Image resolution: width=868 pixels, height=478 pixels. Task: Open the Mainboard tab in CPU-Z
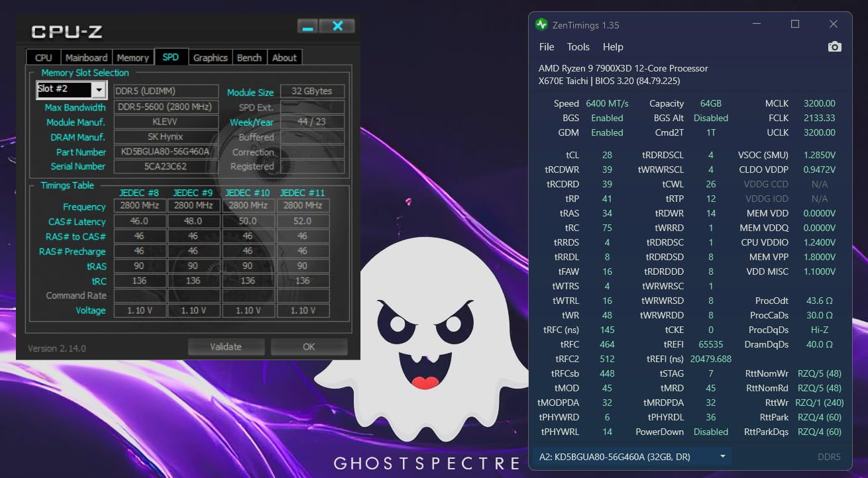coord(86,58)
